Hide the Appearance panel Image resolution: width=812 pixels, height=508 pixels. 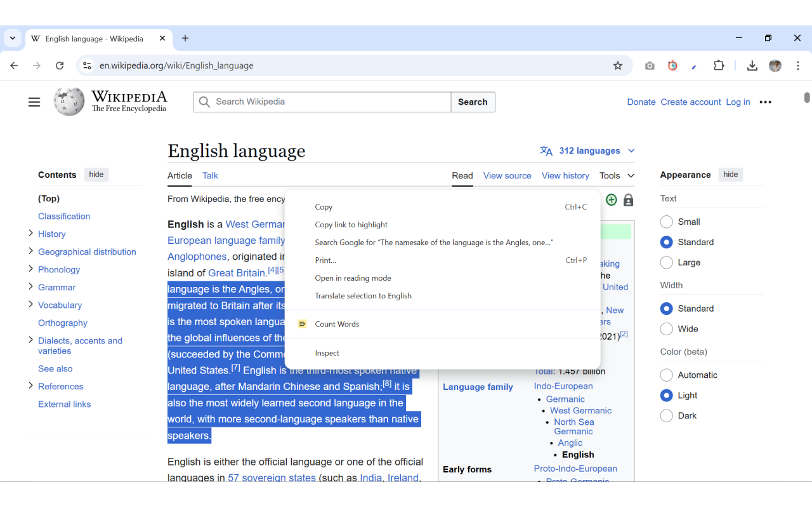tap(731, 175)
